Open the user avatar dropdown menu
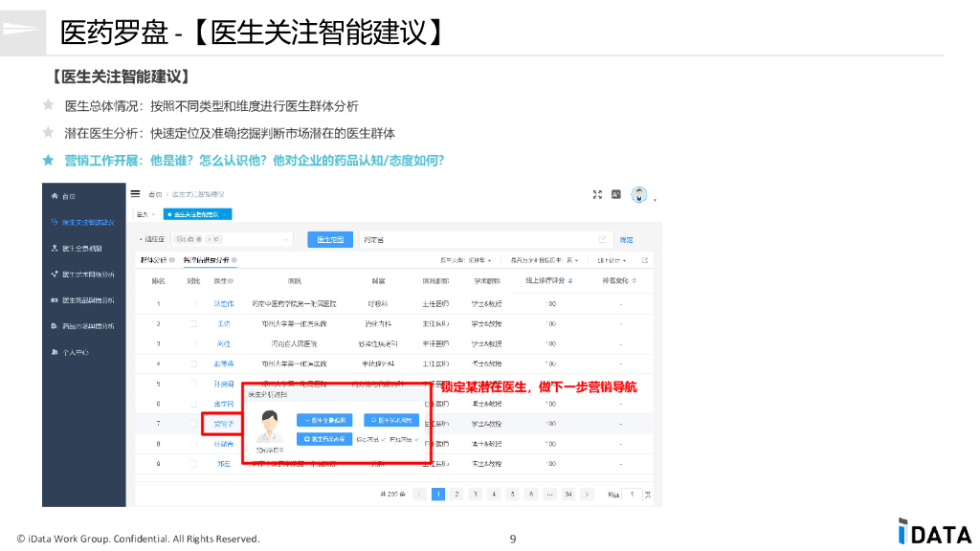The height and width of the screenshot is (551, 980). [x=640, y=195]
